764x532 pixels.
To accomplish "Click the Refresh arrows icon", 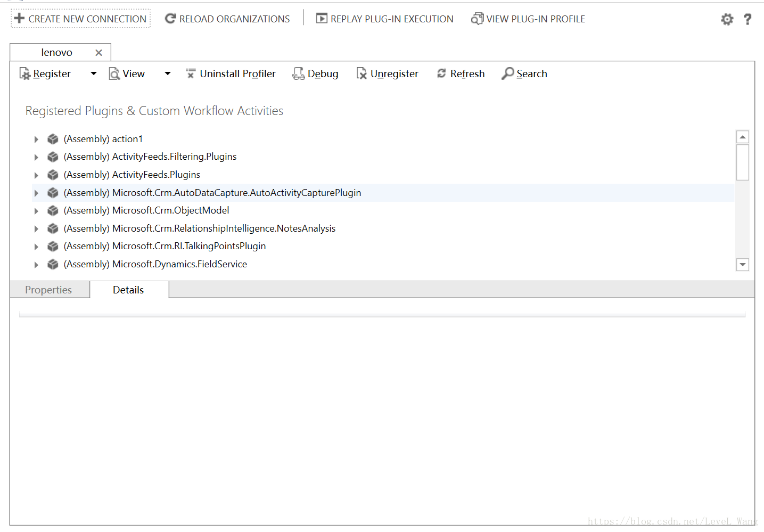I will click(x=441, y=73).
